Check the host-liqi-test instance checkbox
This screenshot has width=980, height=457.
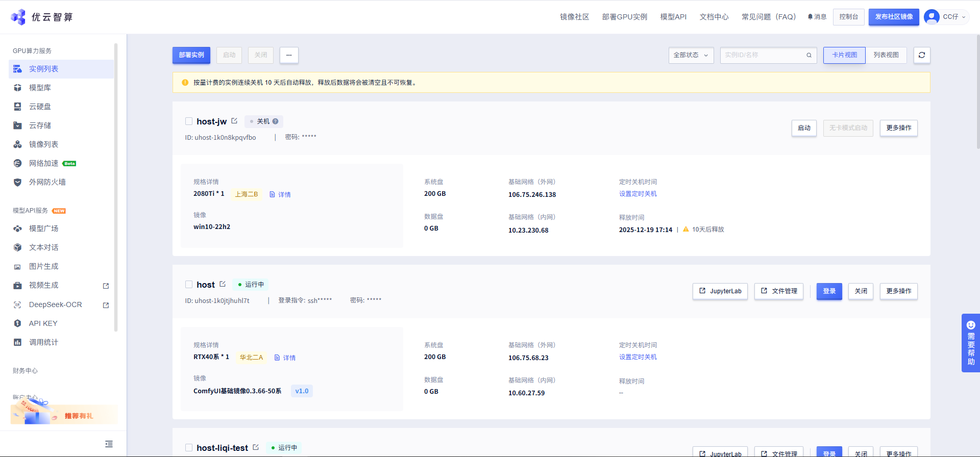(189, 448)
